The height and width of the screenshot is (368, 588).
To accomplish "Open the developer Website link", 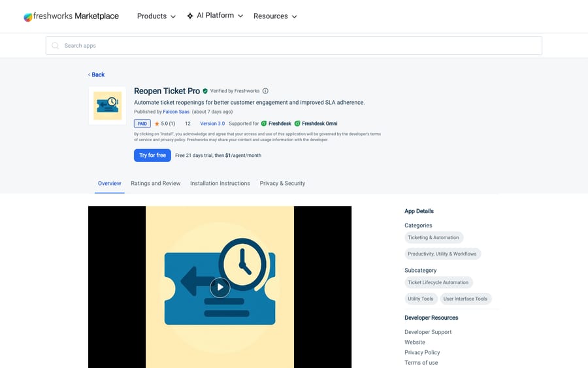I will (415, 342).
